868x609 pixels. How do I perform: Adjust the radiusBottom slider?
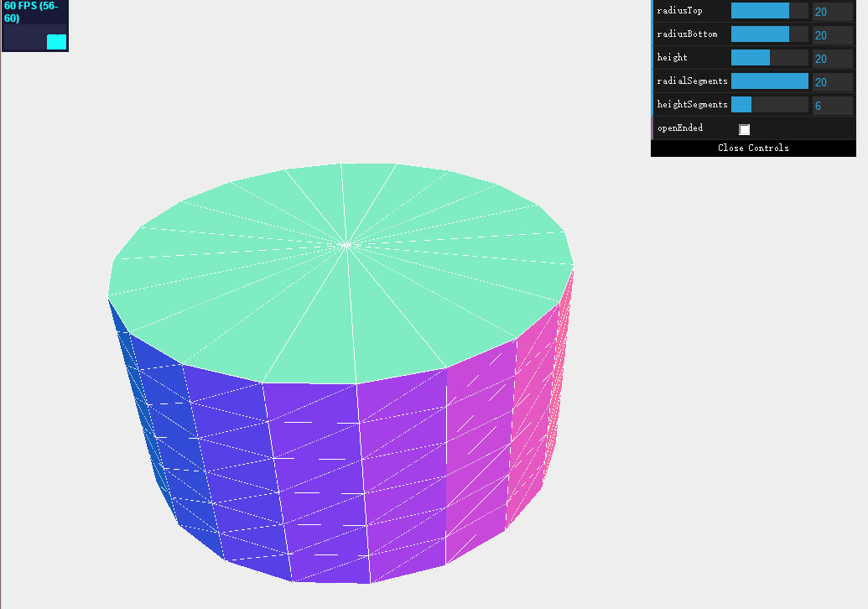[x=769, y=34]
